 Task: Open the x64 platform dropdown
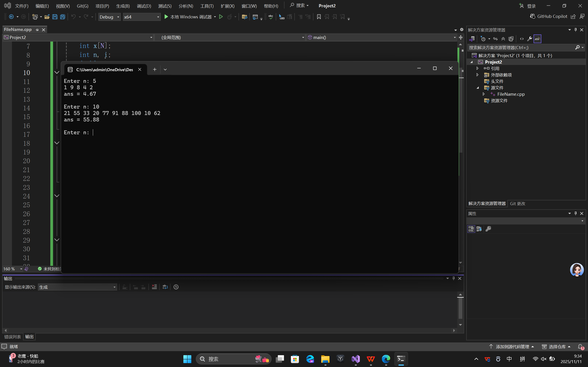142,17
